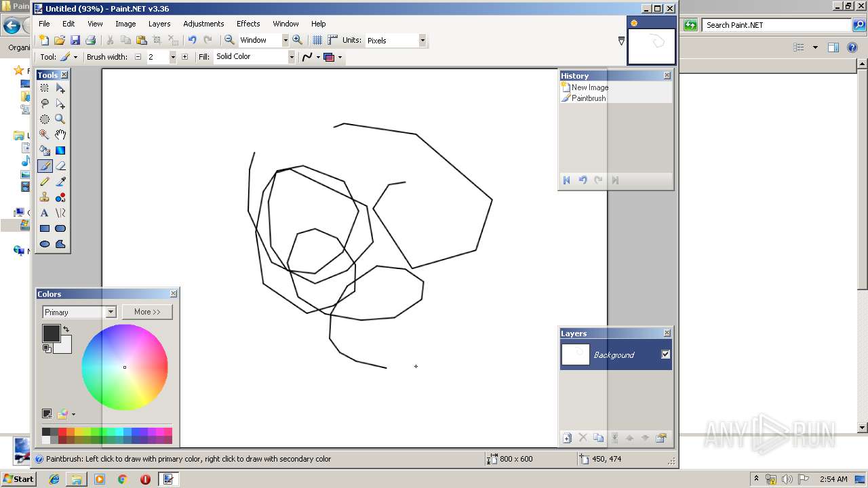Reset colors to black and white
The height and width of the screenshot is (488, 868).
(46, 348)
